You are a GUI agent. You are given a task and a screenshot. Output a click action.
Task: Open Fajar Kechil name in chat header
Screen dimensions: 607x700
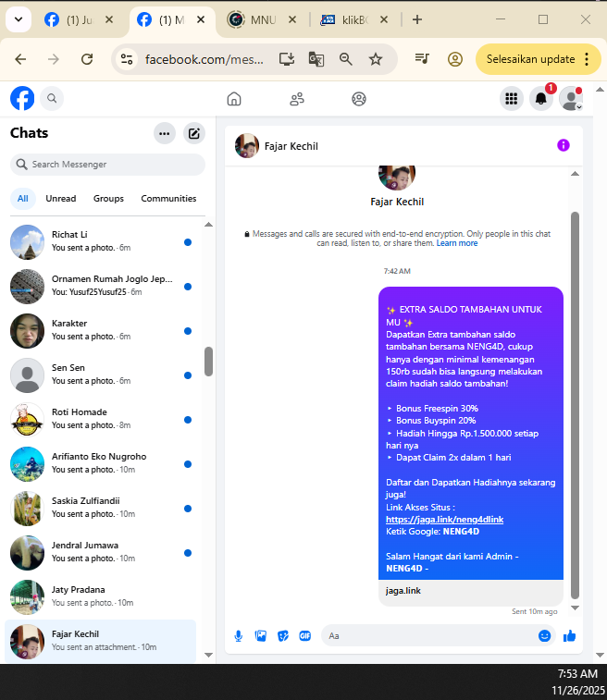coord(291,146)
